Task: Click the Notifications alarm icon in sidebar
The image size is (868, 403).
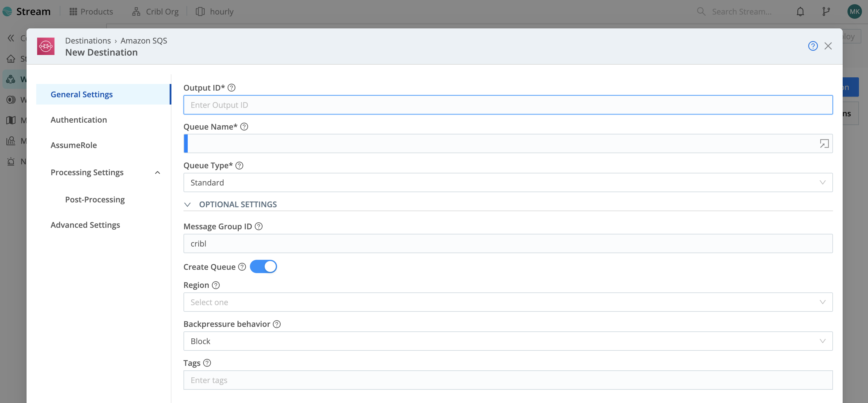Action: coord(11,161)
